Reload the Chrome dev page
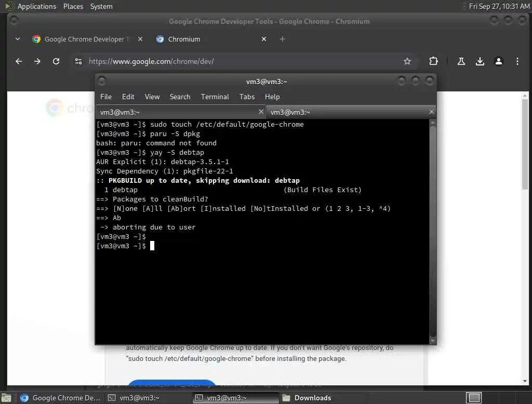532x404 pixels. pyautogui.click(x=56, y=61)
